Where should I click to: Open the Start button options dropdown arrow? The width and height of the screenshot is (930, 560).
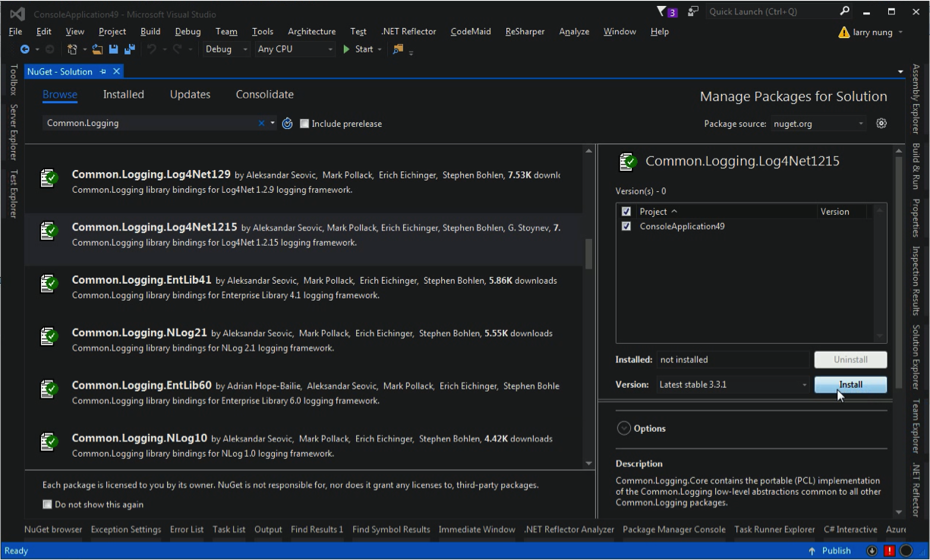(380, 49)
